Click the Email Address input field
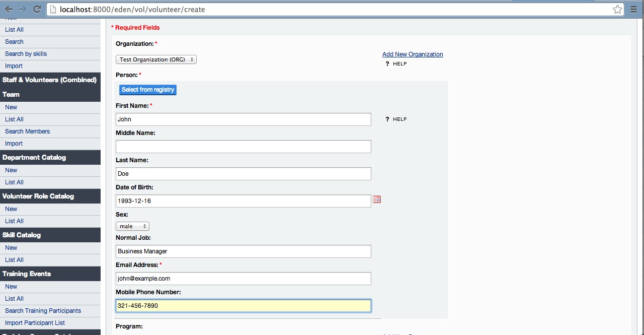Screen dimensions: 644x335 [x=243, y=279]
